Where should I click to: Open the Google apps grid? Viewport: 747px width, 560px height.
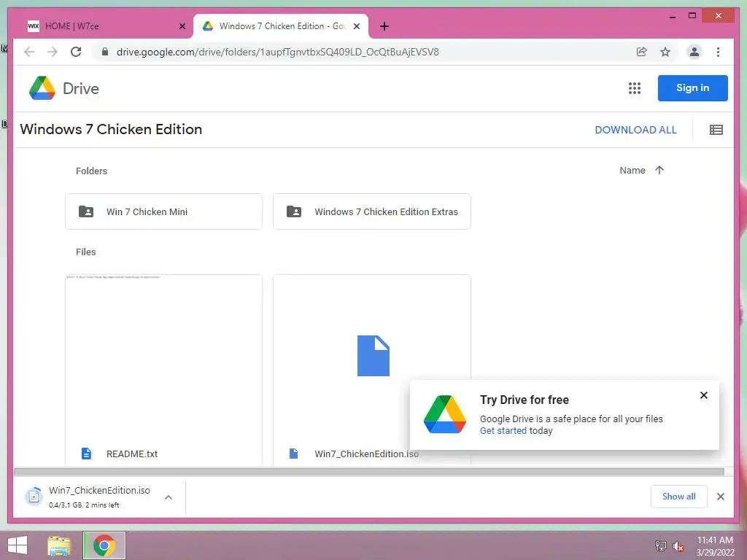(x=634, y=88)
